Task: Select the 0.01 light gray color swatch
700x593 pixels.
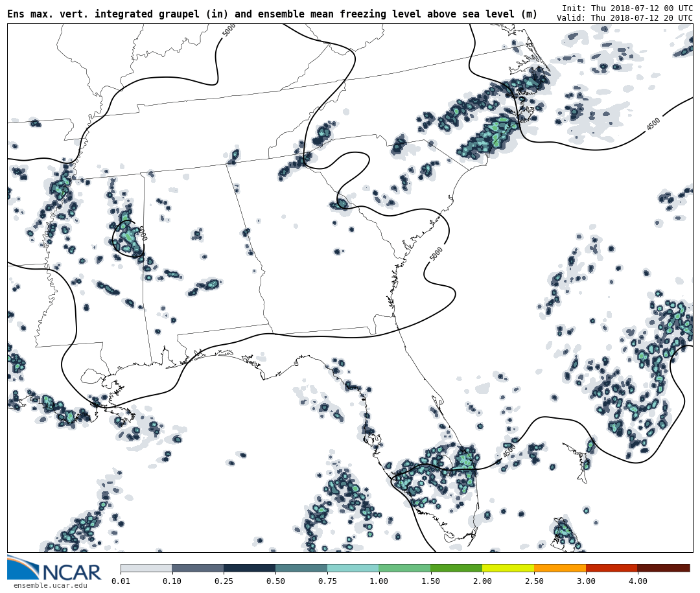Action: pyautogui.click(x=146, y=568)
